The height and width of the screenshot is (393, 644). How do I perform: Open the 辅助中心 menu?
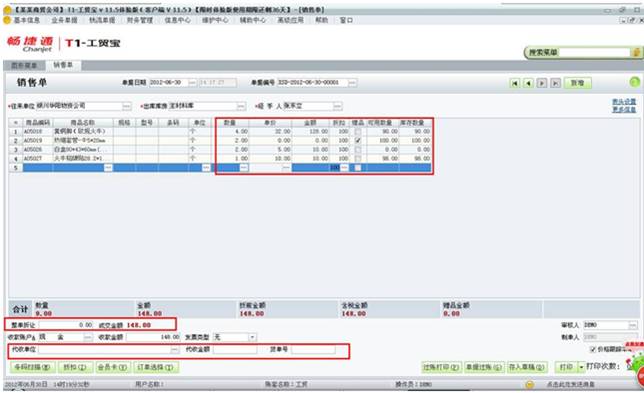point(253,20)
